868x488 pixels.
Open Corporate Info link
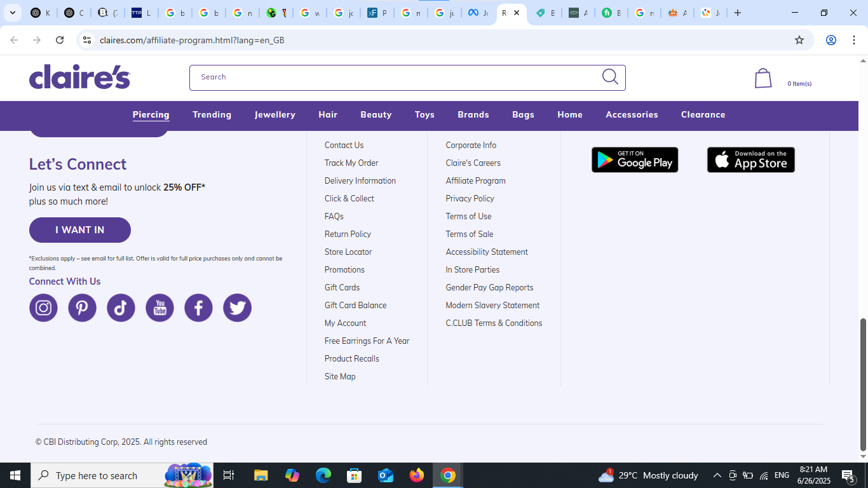[471, 145]
